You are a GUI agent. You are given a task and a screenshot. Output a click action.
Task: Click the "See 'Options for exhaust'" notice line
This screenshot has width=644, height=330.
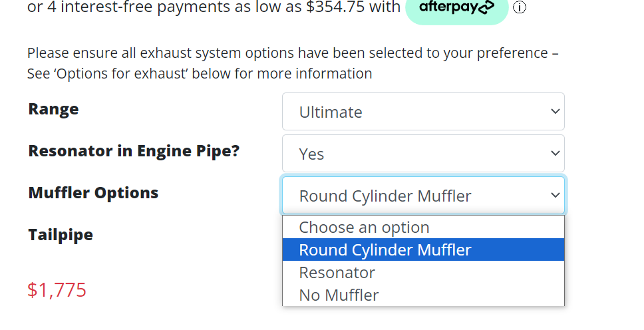200,74
